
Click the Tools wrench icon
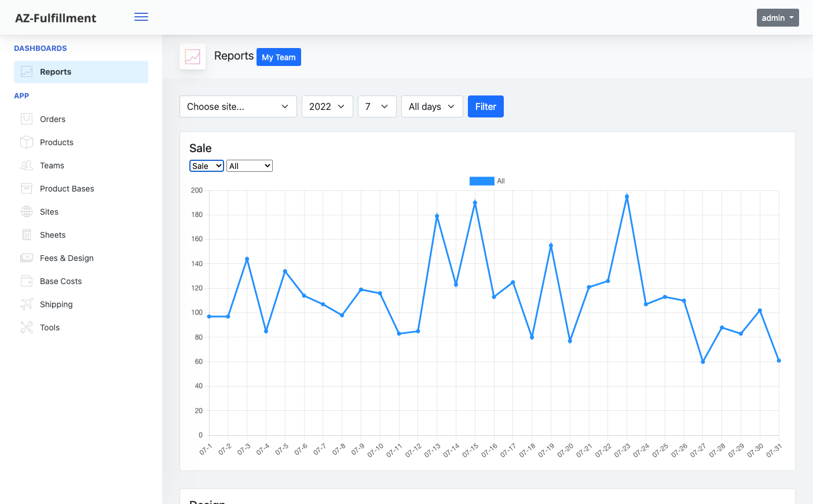(x=27, y=328)
